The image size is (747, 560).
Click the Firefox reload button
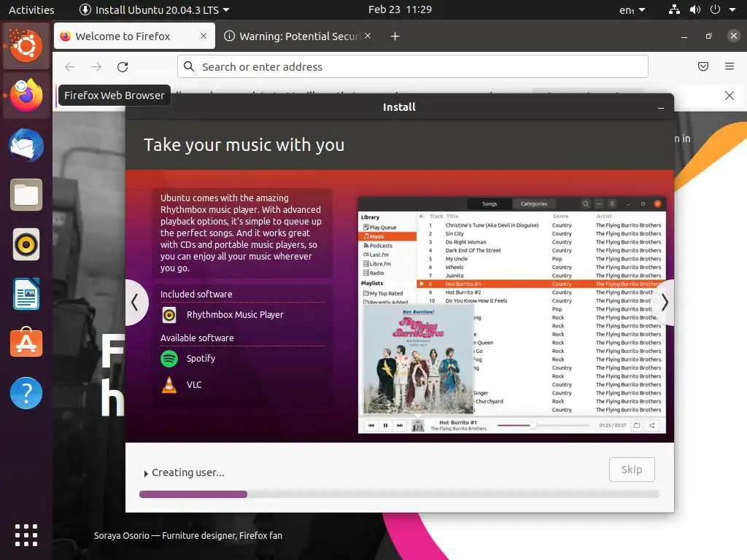[x=123, y=66]
